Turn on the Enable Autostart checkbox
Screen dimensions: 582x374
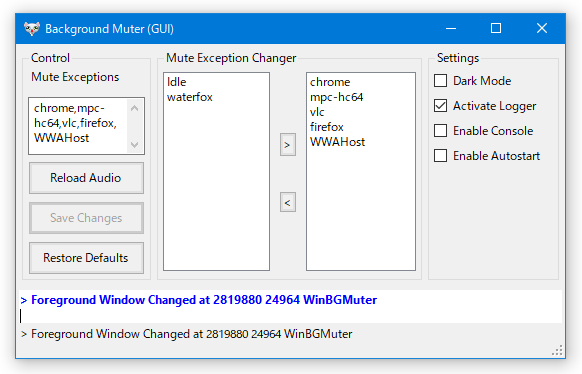[x=441, y=156]
